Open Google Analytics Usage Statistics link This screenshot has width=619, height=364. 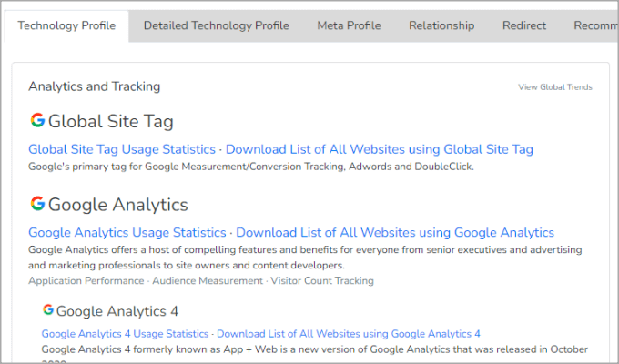point(127,232)
